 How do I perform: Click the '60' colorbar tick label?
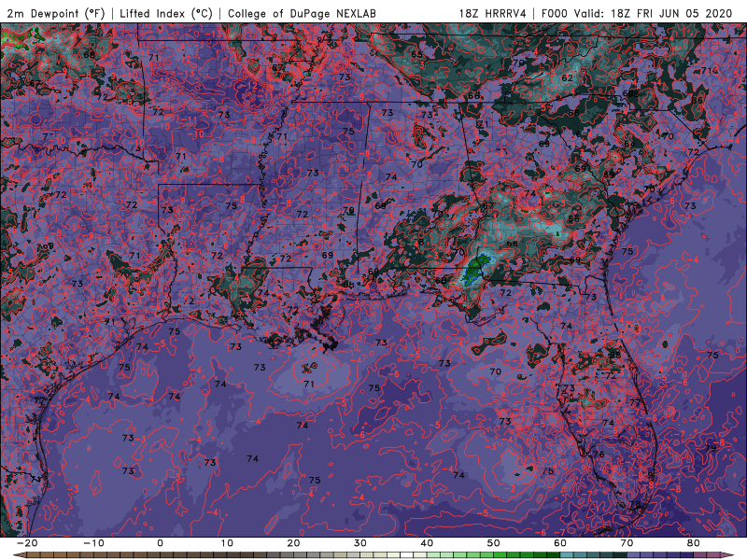click(560, 543)
